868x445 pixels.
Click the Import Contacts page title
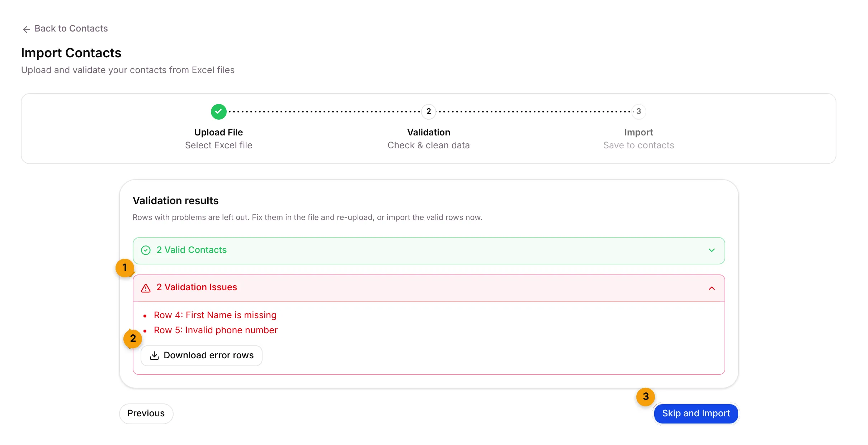71,53
